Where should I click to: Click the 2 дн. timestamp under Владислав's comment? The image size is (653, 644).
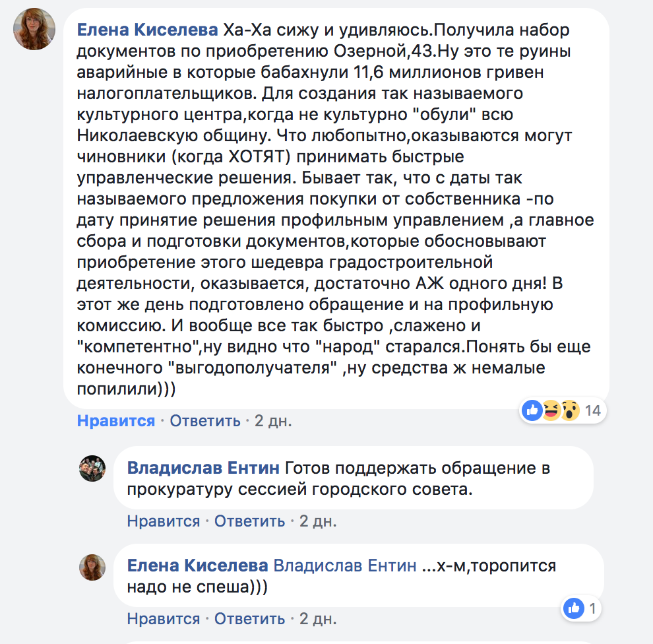(318, 521)
